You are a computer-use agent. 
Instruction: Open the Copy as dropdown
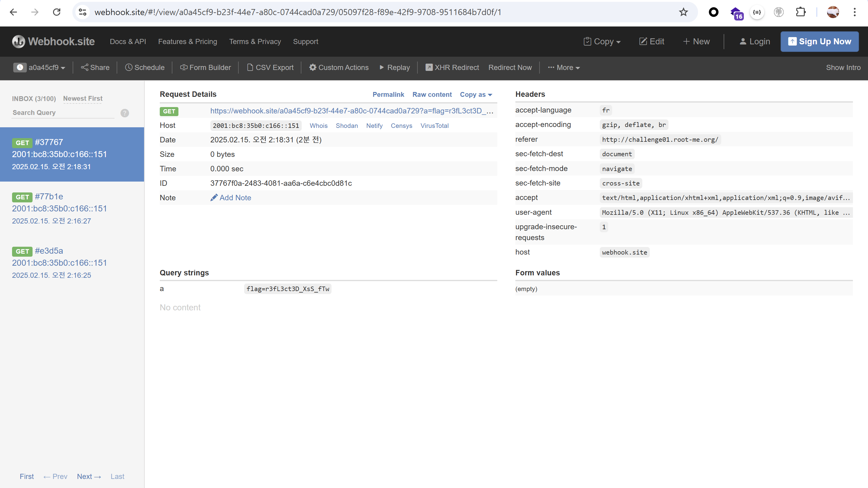pos(476,95)
